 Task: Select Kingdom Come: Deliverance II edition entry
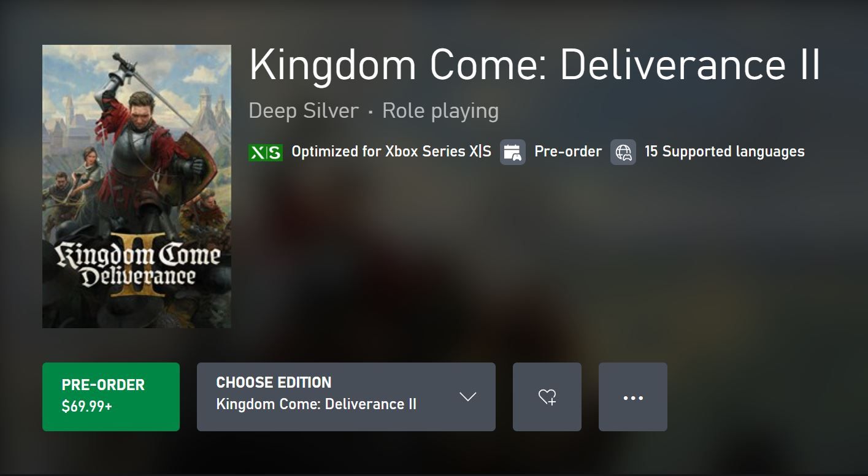[x=317, y=405]
